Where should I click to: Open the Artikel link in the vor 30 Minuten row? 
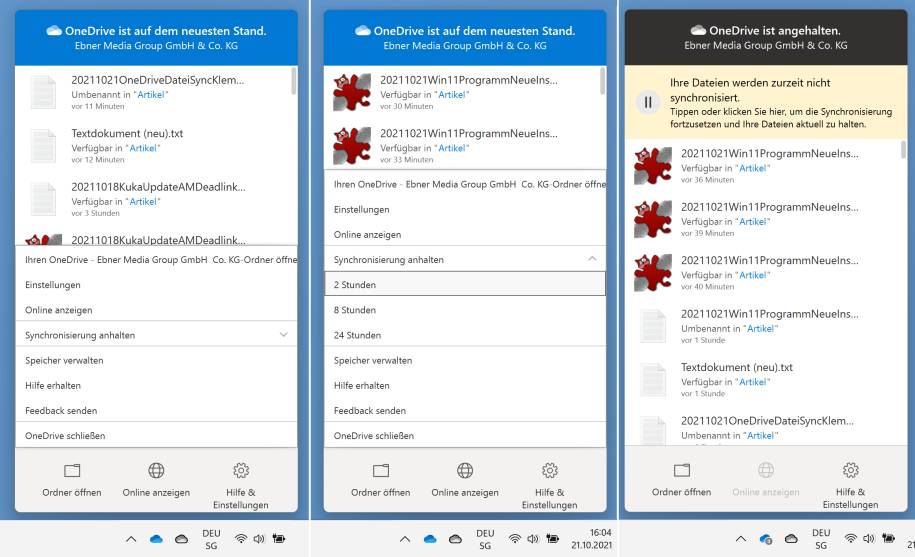click(452, 94)
